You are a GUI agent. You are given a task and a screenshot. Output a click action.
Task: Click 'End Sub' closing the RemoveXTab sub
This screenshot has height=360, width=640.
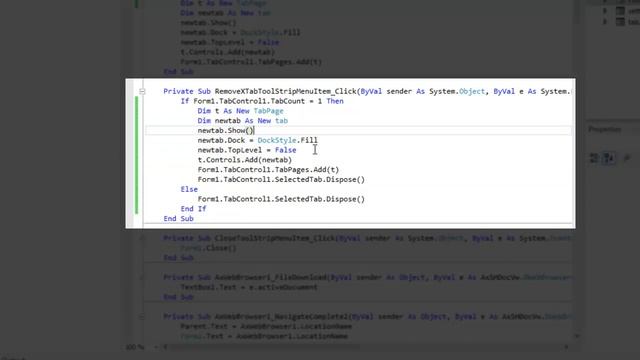click(x=178, y=219)
